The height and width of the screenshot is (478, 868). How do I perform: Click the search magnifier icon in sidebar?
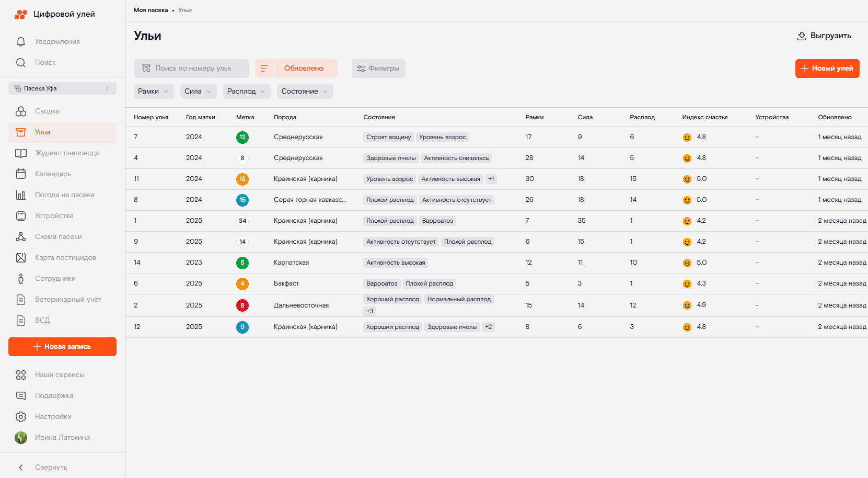click(21, 63)
